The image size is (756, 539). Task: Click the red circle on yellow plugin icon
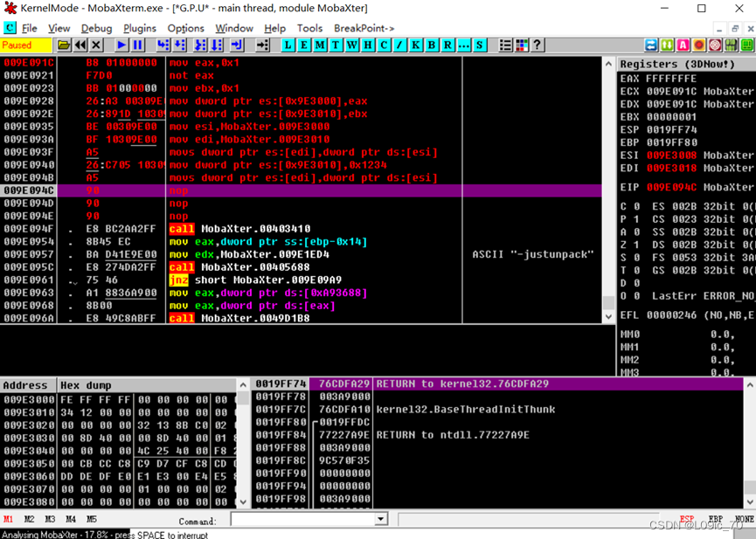[x=698, y=45]
